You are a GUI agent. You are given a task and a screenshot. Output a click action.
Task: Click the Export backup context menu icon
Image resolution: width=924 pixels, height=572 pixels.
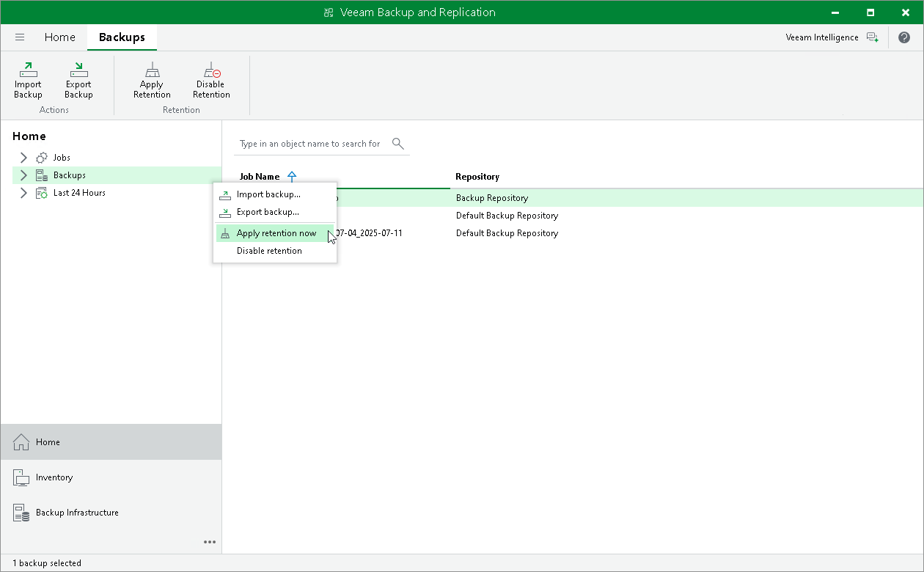point(225,213)
